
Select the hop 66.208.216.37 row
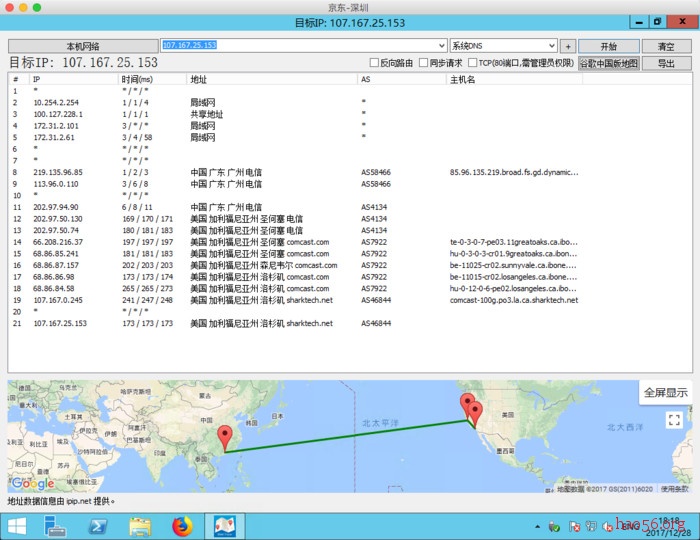350,242
